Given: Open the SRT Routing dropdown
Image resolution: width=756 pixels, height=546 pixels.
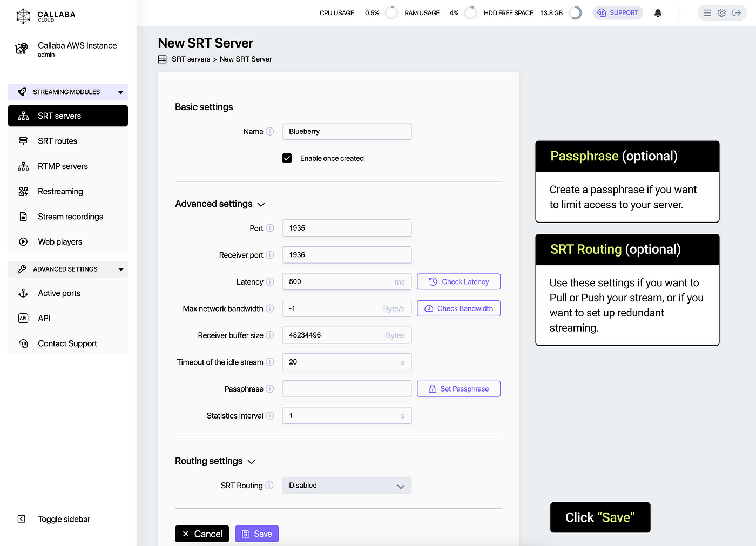Looking at the screenshot, I should [347, 486].
